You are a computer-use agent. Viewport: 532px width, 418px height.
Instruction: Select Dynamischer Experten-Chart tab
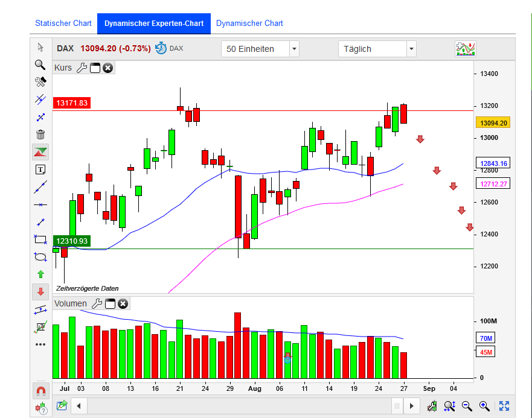tap(154, 24)
